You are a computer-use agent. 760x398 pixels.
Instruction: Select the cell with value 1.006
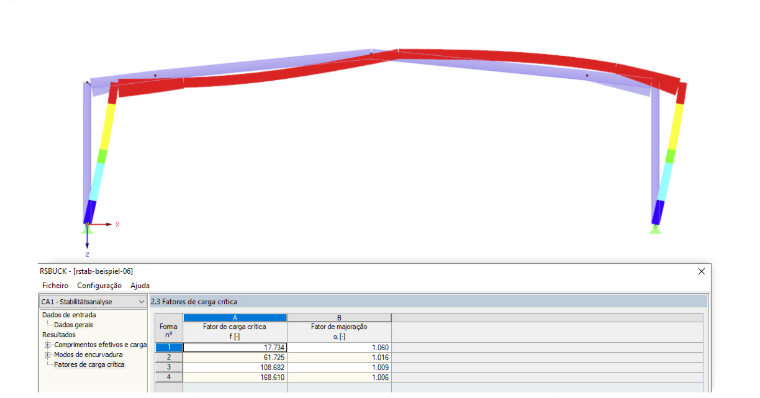[339, 377]
